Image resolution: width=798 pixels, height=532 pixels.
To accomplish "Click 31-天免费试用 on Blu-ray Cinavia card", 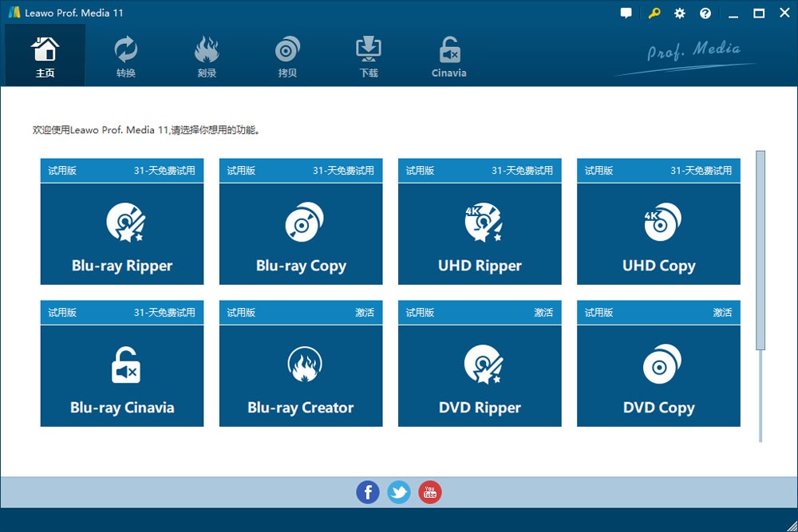I will tap(164, 313).
